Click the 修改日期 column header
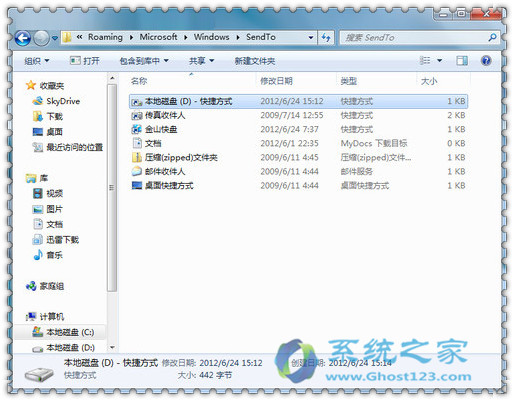Viewport: 514px width, 401px height. (x=276, y=81)
